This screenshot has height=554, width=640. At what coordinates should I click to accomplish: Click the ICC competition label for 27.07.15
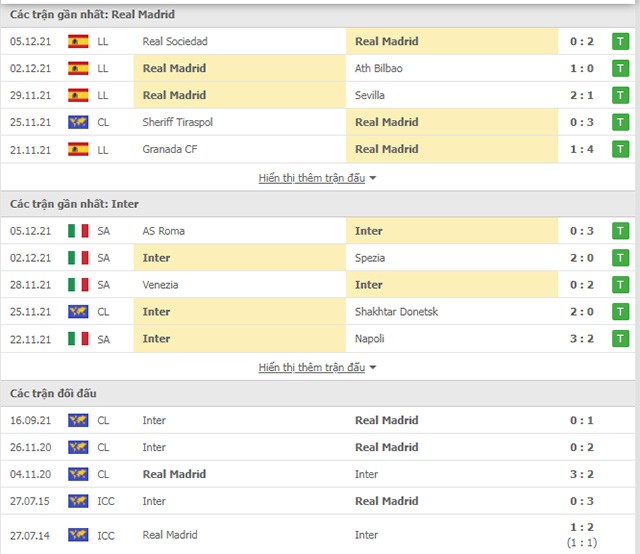coord(106,501)
